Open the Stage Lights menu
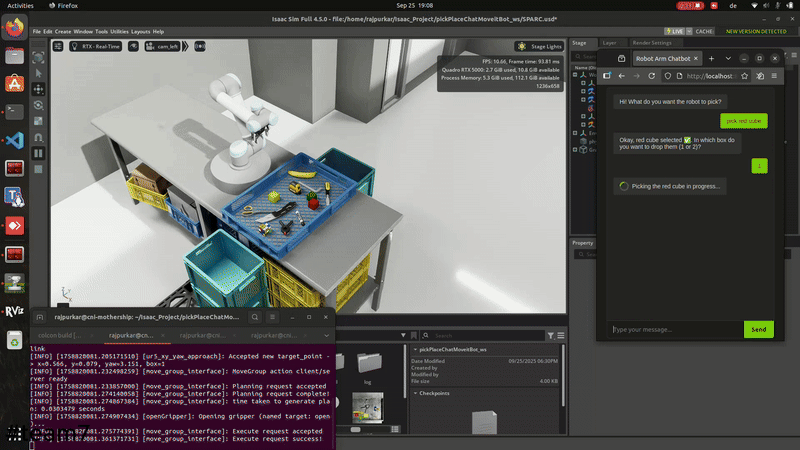This screenshot has height=450, width=800. 539,46
